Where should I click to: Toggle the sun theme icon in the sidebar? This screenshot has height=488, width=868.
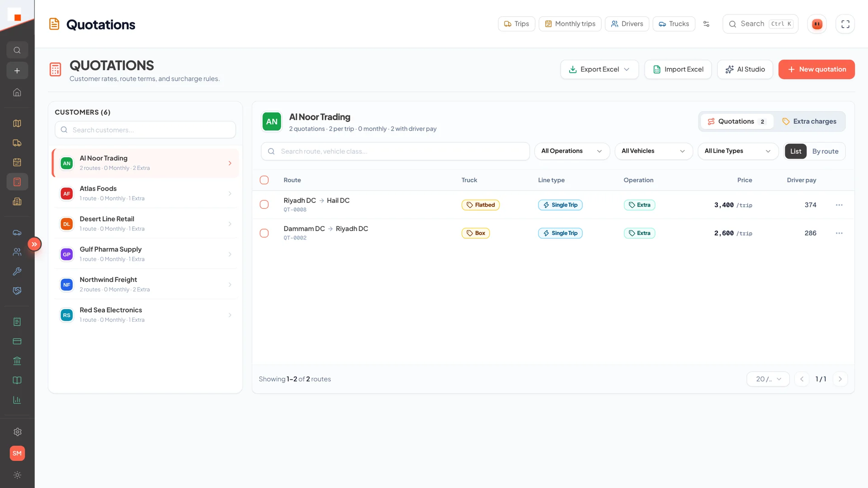(17, 475)
